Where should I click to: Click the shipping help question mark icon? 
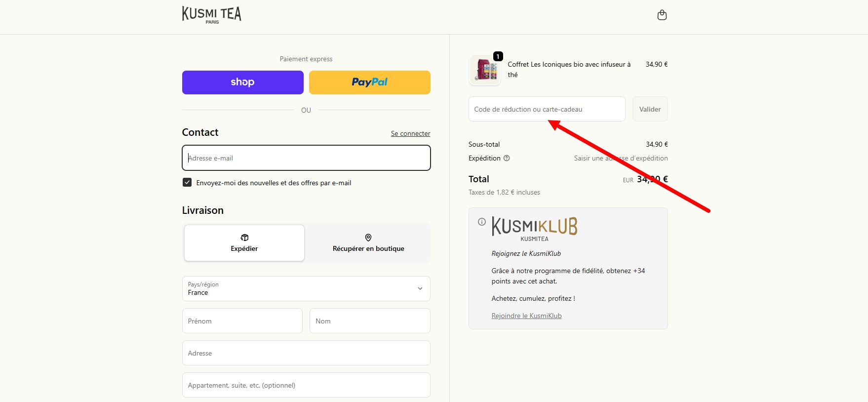pos(507,158)
